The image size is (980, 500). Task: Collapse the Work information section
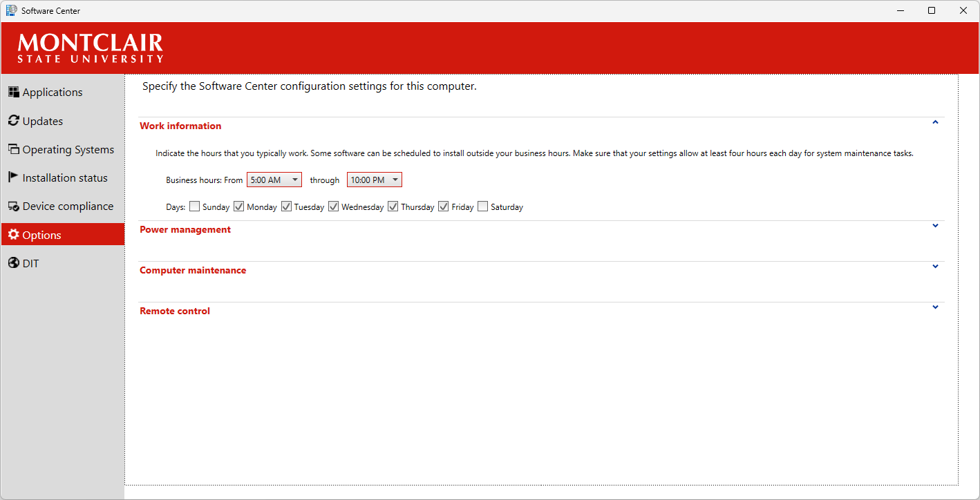935,122
